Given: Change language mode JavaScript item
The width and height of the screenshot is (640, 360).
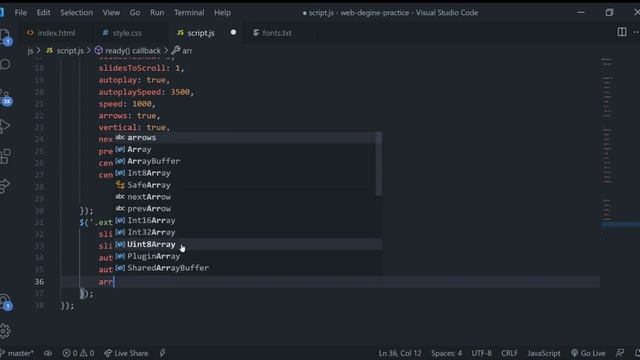Looking at the screenshot, I should click(x=543, y=353).
